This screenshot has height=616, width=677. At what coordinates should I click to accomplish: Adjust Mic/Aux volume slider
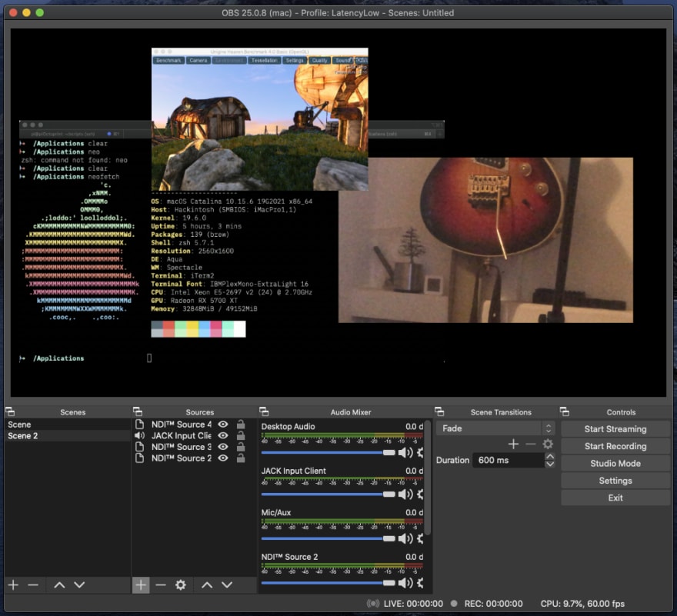click(x=328, y=538)
